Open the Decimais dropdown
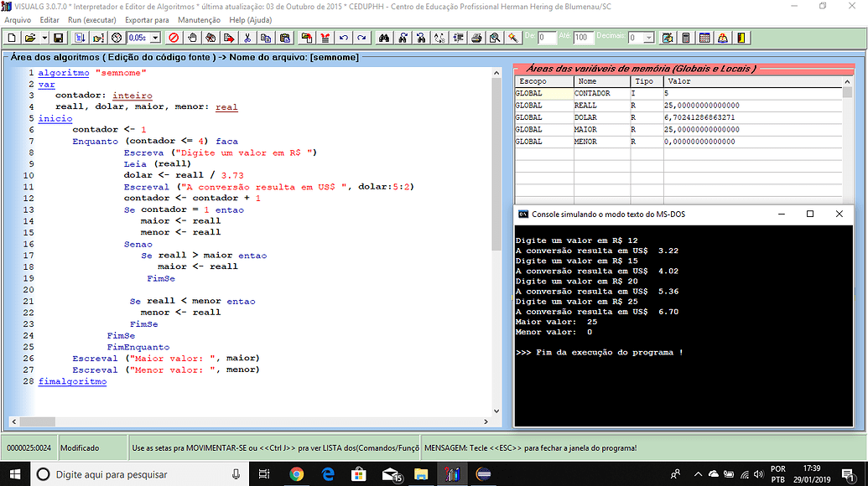 [x=649, y=38]
